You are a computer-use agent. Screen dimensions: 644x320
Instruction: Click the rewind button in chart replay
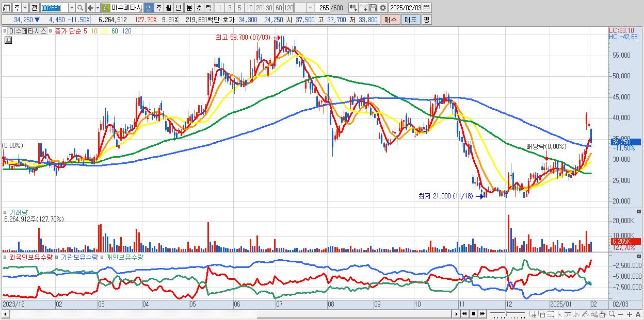point(464,314)
